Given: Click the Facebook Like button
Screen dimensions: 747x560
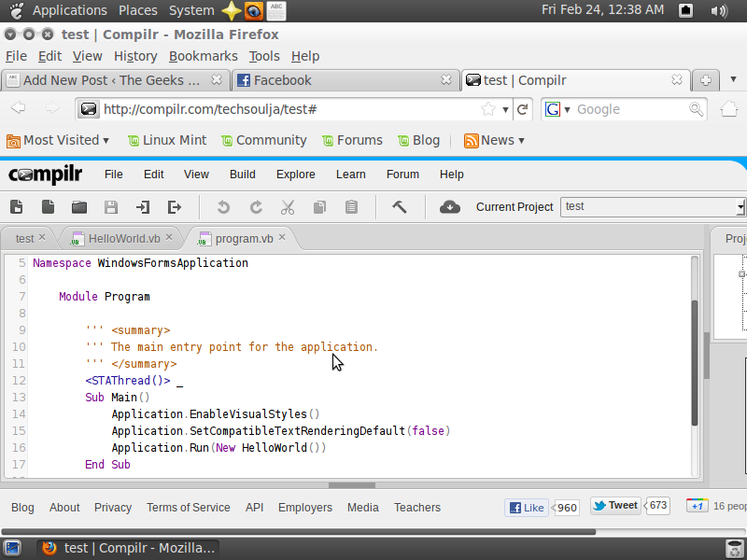Looking at the screenshot, I should point(527,508).
